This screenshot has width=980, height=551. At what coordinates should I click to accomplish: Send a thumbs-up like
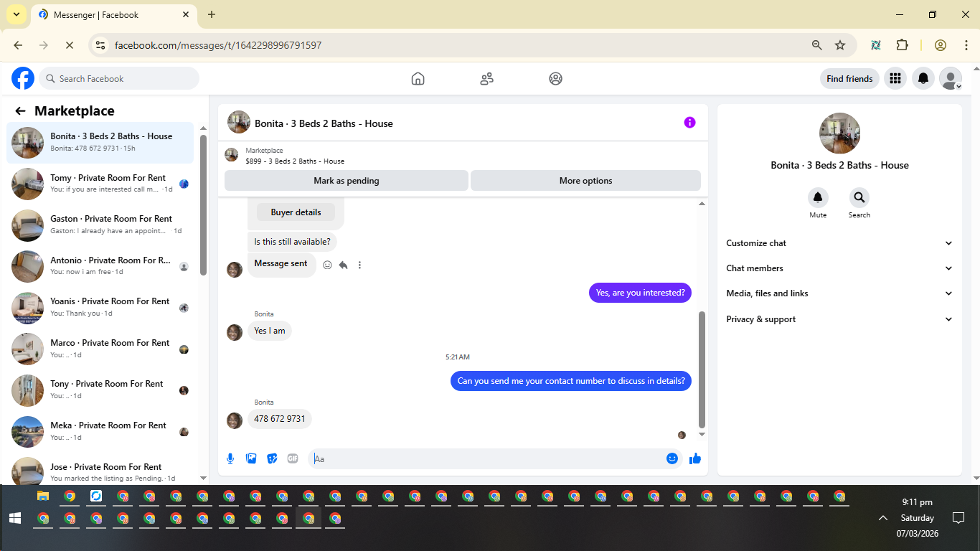coord(694,458)
